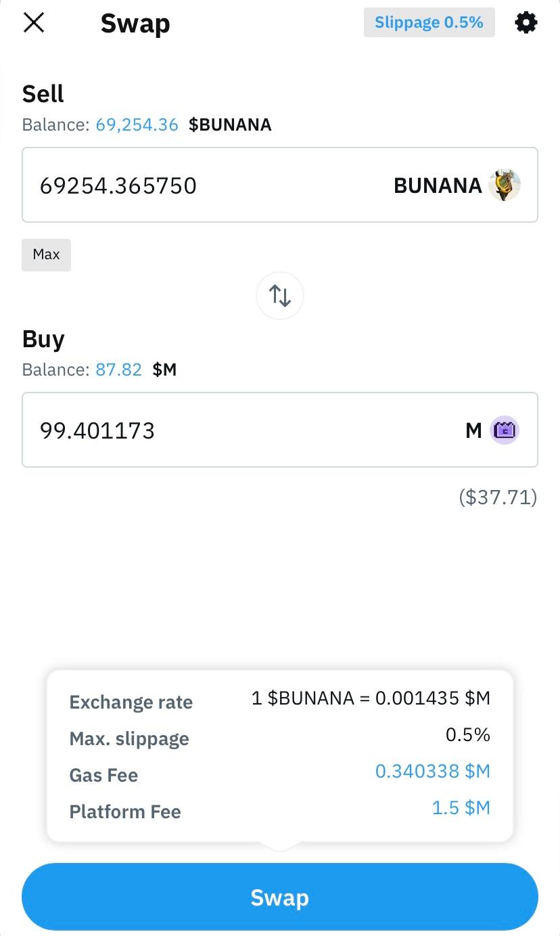
Task: Tap the sell balance 69,254.36 link
Action: coord(137,125)
